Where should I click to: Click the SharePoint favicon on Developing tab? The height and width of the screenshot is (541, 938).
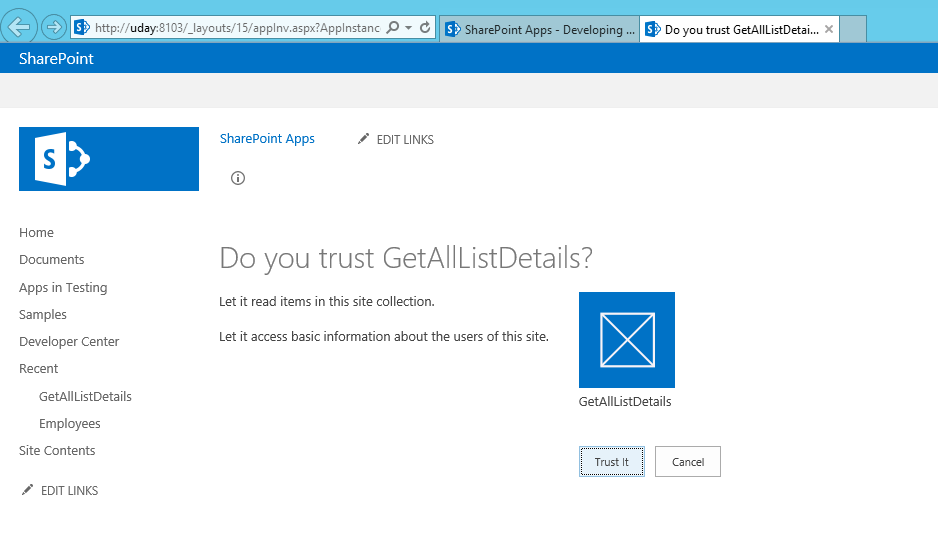[453, 29]
